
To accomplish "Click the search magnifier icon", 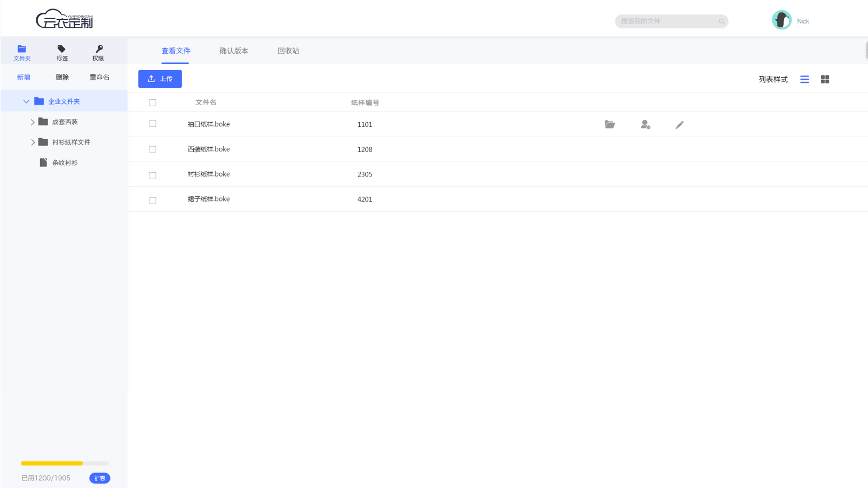I will click(x=721, y=21).
